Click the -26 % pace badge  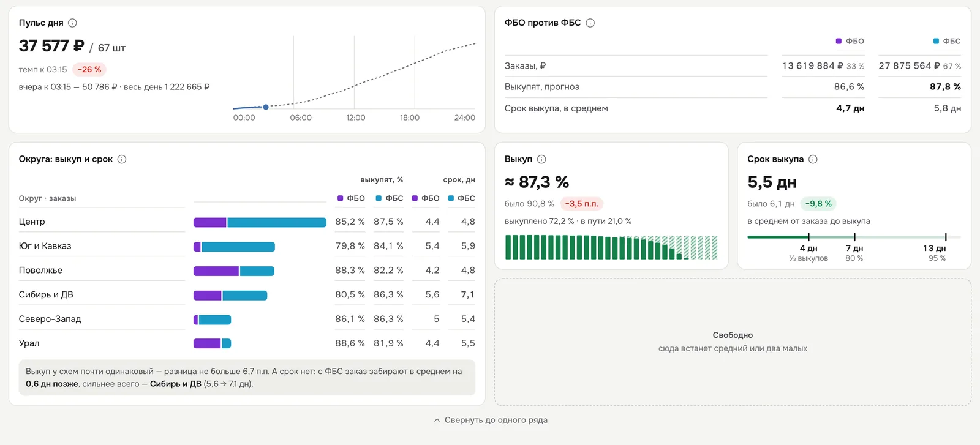coord(89,70)
